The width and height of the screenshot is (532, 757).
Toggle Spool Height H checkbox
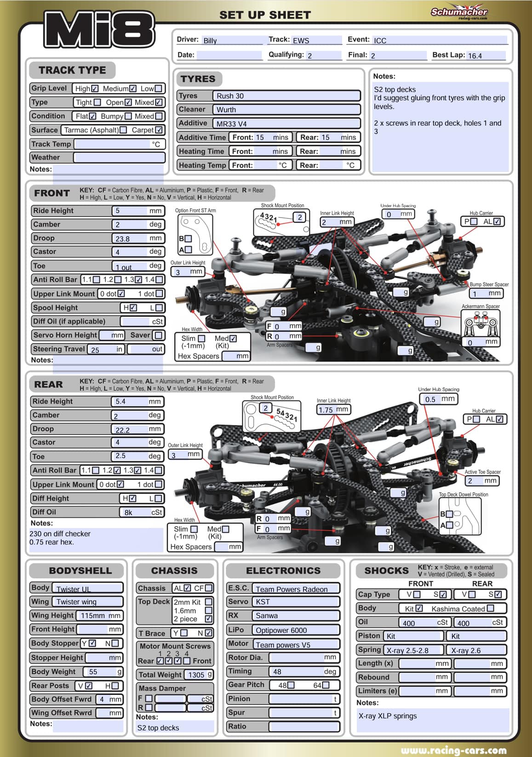point(133,308)
